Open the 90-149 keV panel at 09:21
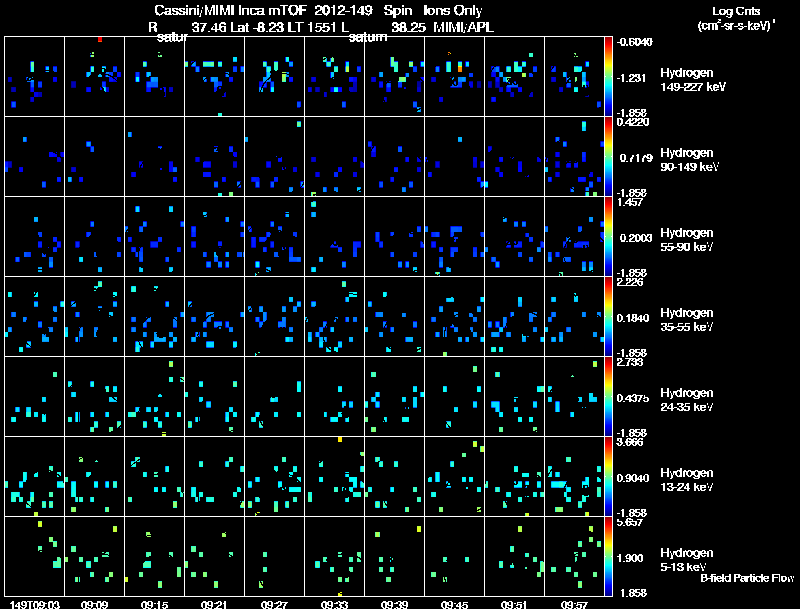The width and height of the screenshot is (800, 609). pos(214,157)
